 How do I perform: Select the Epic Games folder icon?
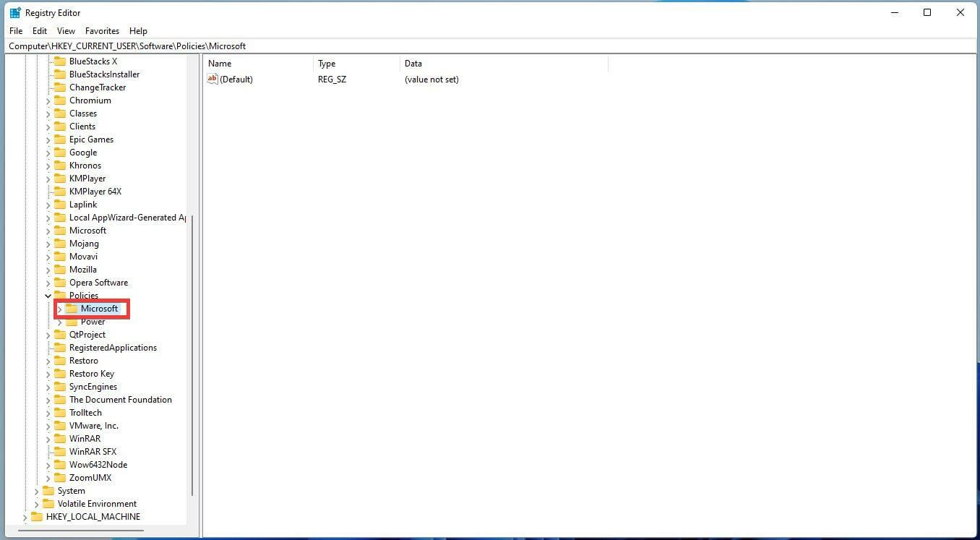click(61, 139)
